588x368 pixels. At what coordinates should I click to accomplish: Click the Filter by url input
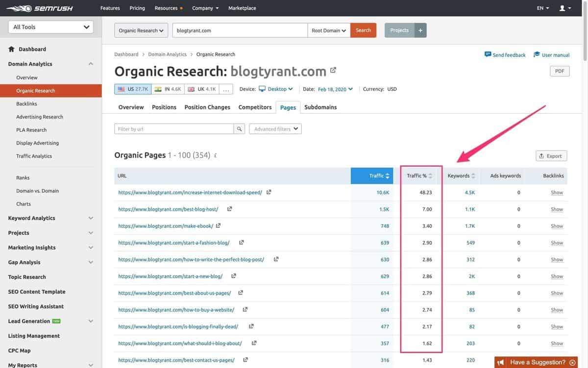click(x=174, y=129)
